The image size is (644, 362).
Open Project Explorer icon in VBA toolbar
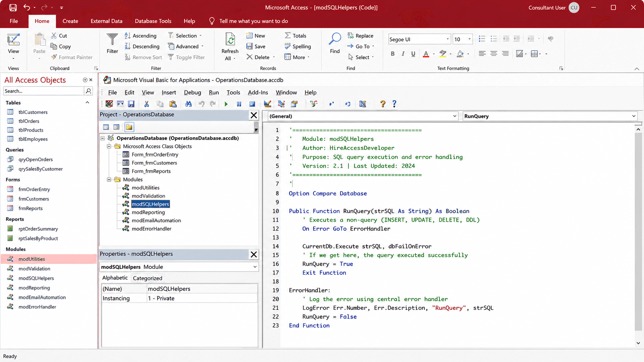[x=281, y=104]
